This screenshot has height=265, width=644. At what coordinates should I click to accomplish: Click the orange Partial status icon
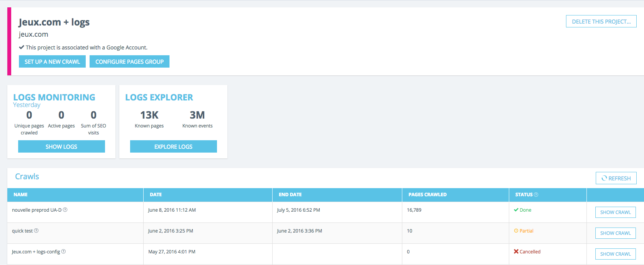click(x=516, y=231)
